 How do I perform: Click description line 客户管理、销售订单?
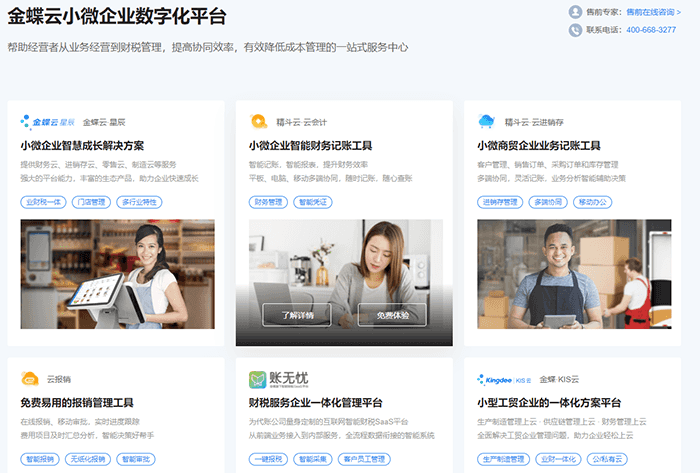[x=548, y=165]
